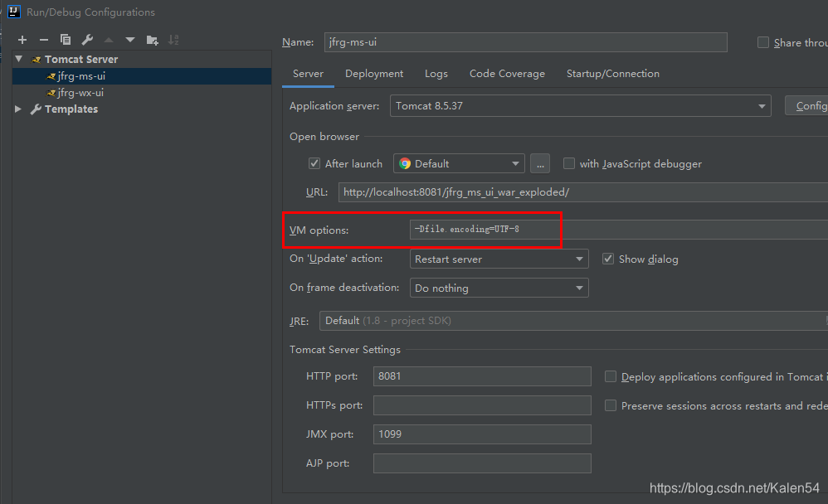Click the Configure application server button
This screenshot has height=504, width=828.
[806, 106]
